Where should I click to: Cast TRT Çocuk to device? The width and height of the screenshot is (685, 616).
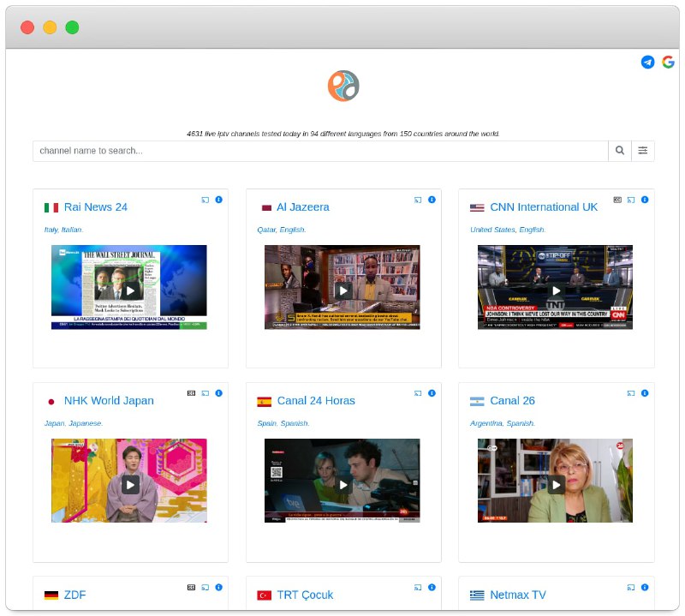(418, 587)
